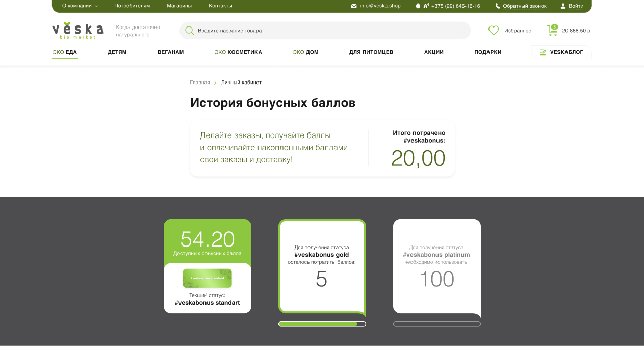
Task: Open the shopping cart icon
Action: (x=552, y=31)
